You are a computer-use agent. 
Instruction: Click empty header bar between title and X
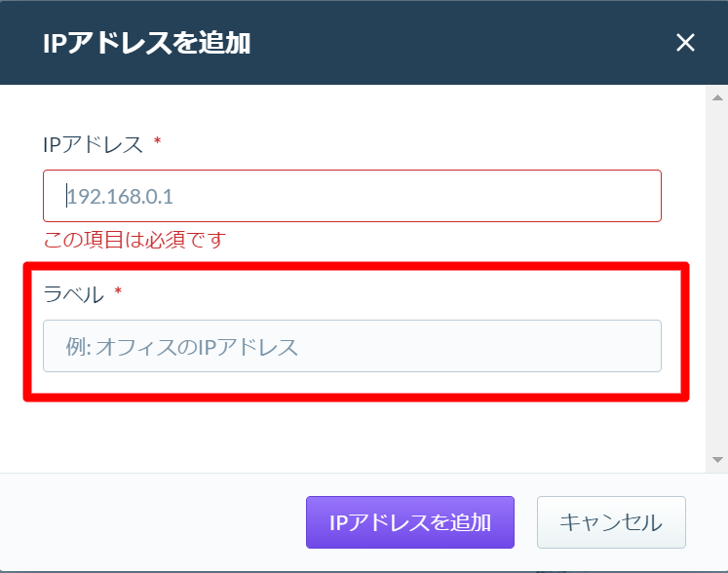coord(460,43)
